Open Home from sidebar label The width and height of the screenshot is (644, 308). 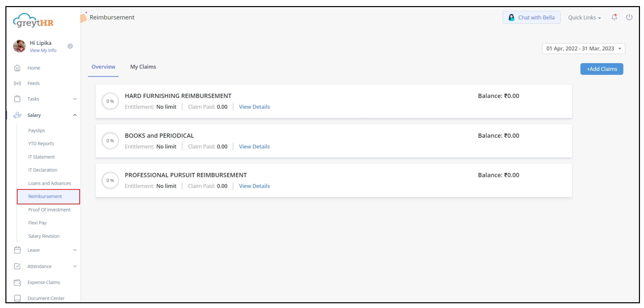tap(34, 68)
